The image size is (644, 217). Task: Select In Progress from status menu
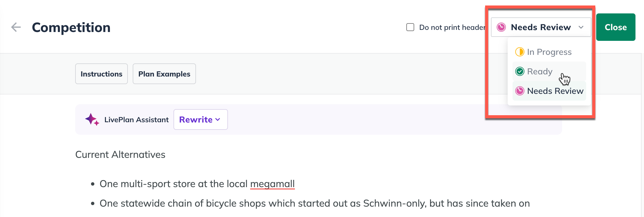(x=549, y=52)
